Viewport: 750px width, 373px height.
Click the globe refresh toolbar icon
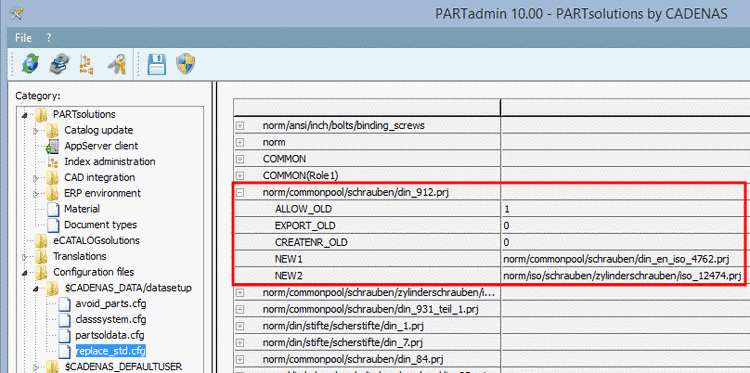click(x=30, y=64)
